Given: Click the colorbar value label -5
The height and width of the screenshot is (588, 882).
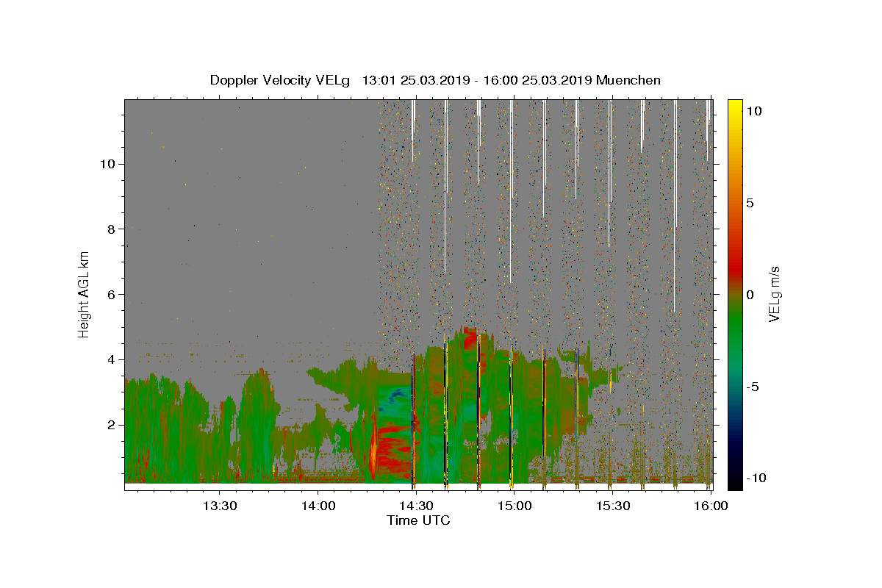Looking at the screenshot, I should [755, 387].
